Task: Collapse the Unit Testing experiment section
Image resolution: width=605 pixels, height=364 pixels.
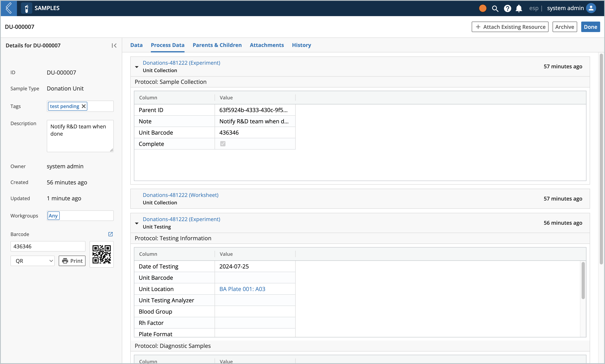Action: pyautogui.click(x=137, y=223)
